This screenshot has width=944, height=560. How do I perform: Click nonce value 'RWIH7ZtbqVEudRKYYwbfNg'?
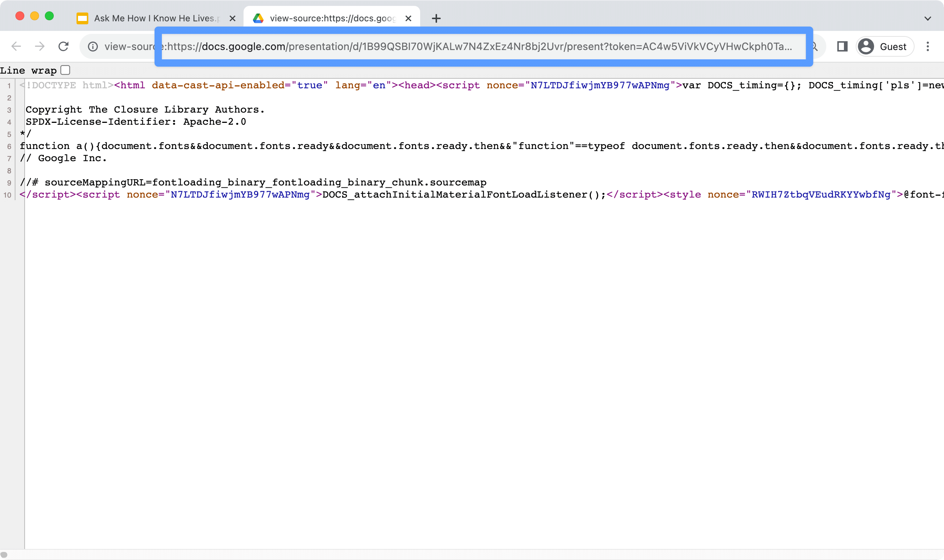click(821, 194)
